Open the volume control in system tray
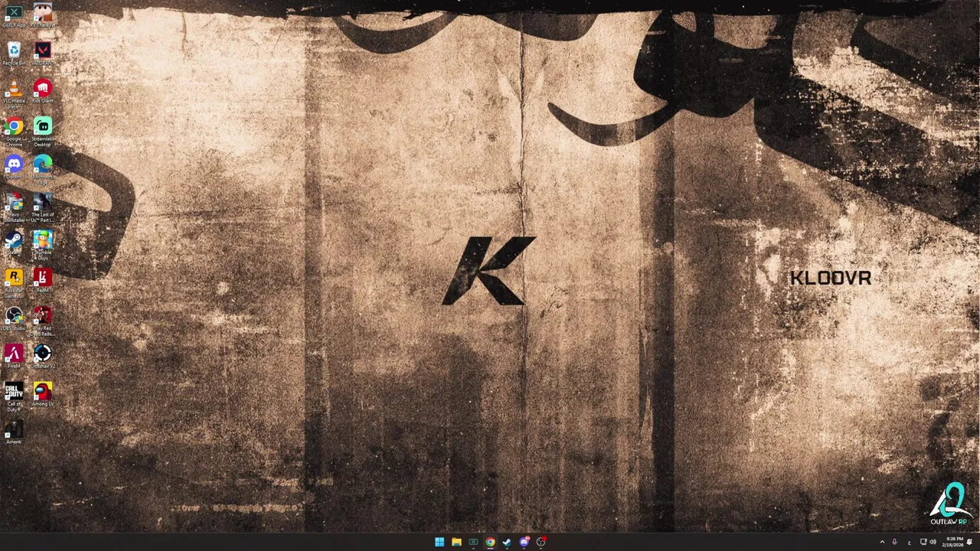This screenshot has height=551, width=980. [x=933, y=542]
